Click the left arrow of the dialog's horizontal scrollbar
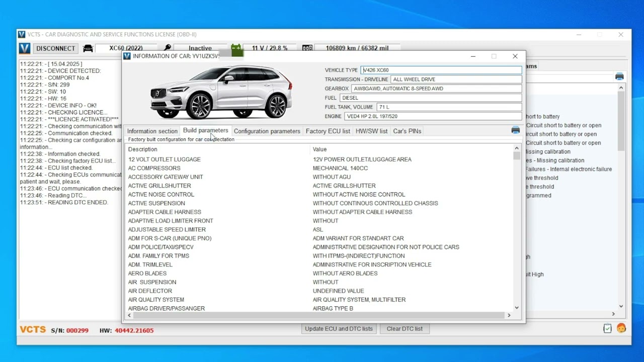 coord(129,315)
